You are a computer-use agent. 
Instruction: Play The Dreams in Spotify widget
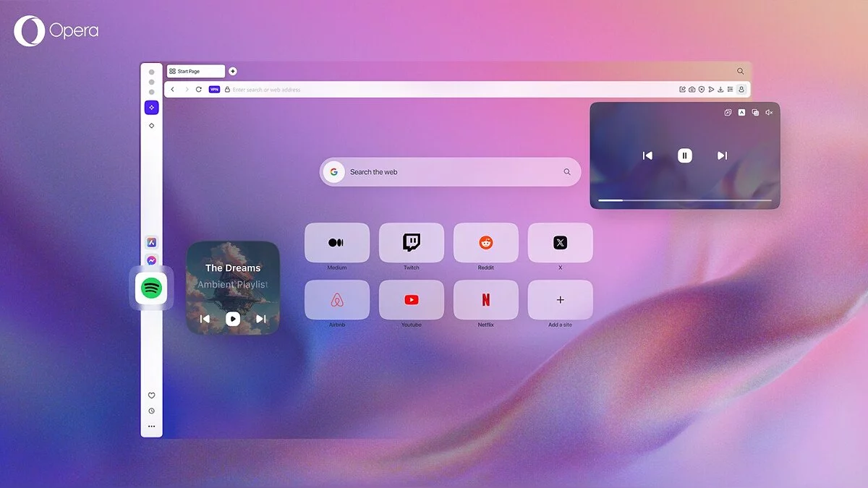(233, 319)
